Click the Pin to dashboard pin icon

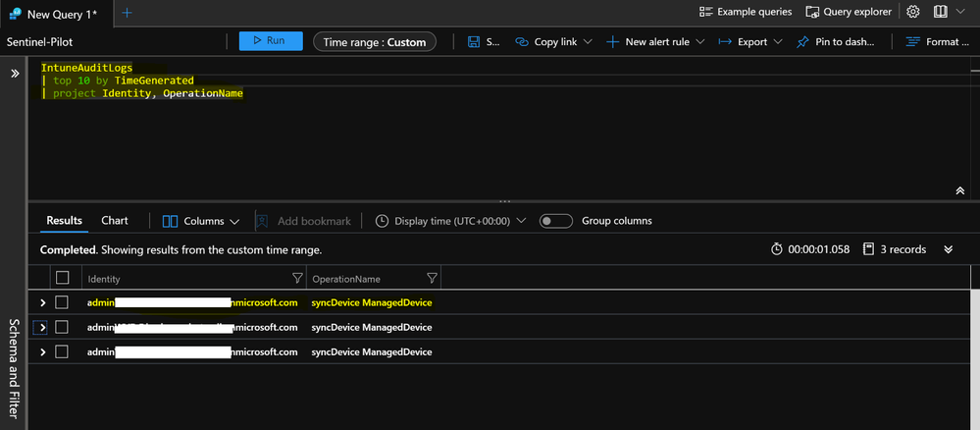[802, 42]
